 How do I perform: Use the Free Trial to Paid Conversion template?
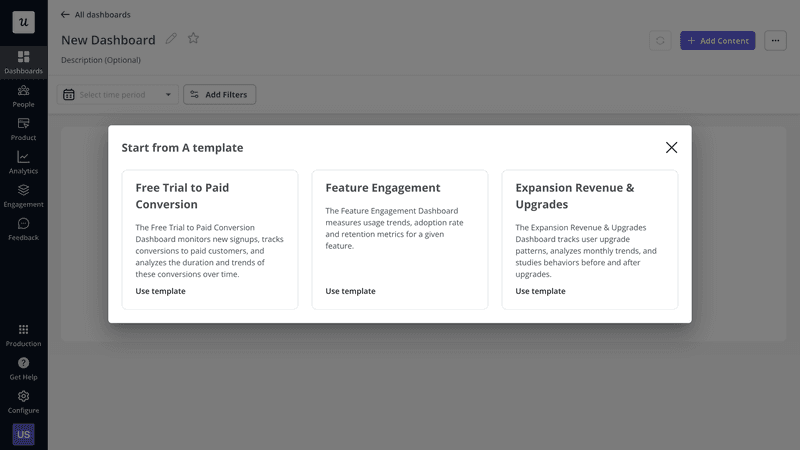160,291
